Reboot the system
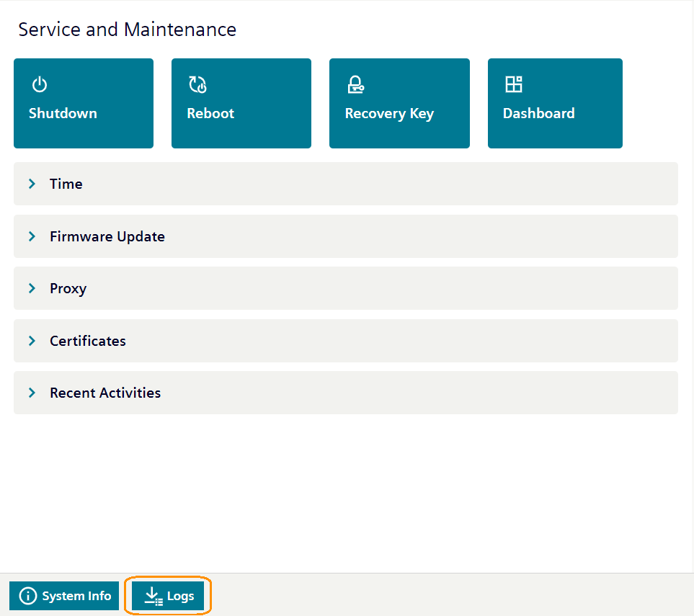Viewport: 694px width, 616px height. [241, 103]
